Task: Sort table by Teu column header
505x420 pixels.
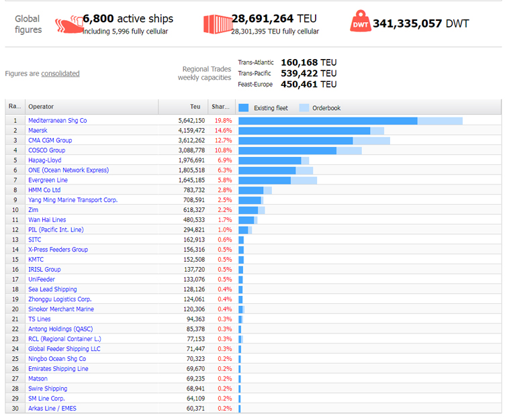Action: (183, 107)
